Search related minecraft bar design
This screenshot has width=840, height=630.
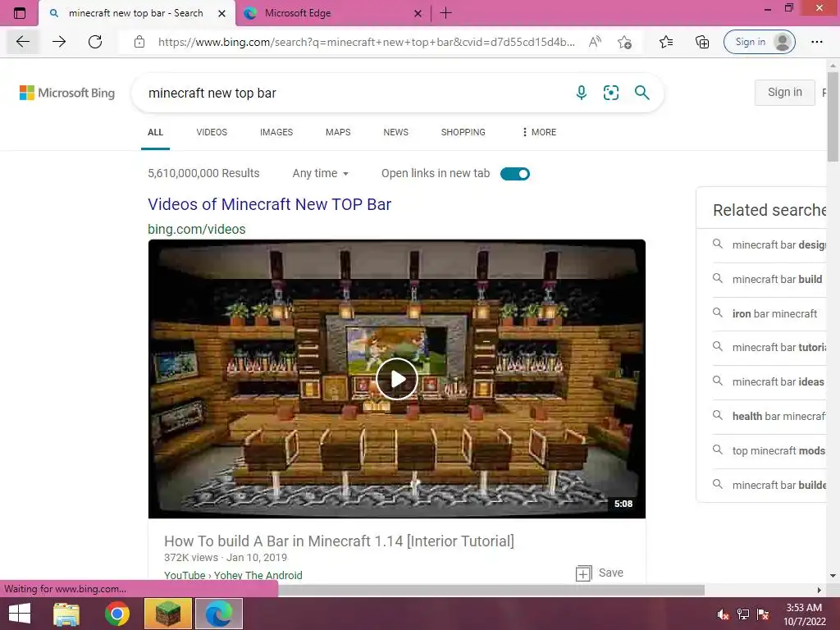pyautogui.click(x=769, y=244)
